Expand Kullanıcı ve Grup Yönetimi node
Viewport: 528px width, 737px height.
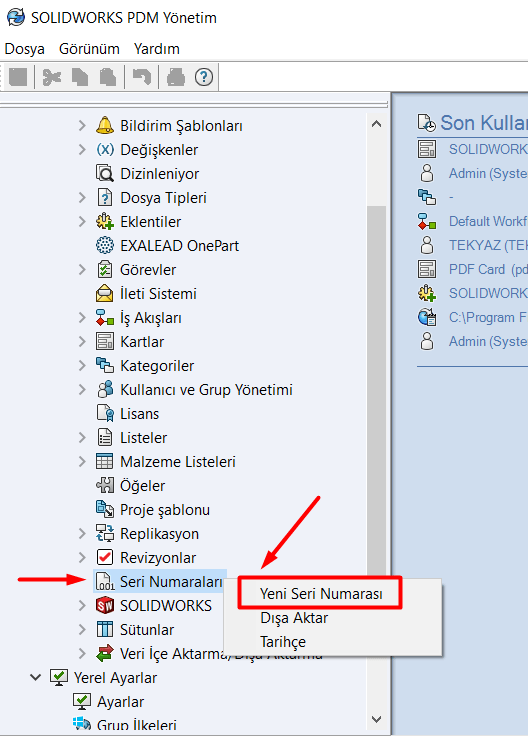(82, 389)
